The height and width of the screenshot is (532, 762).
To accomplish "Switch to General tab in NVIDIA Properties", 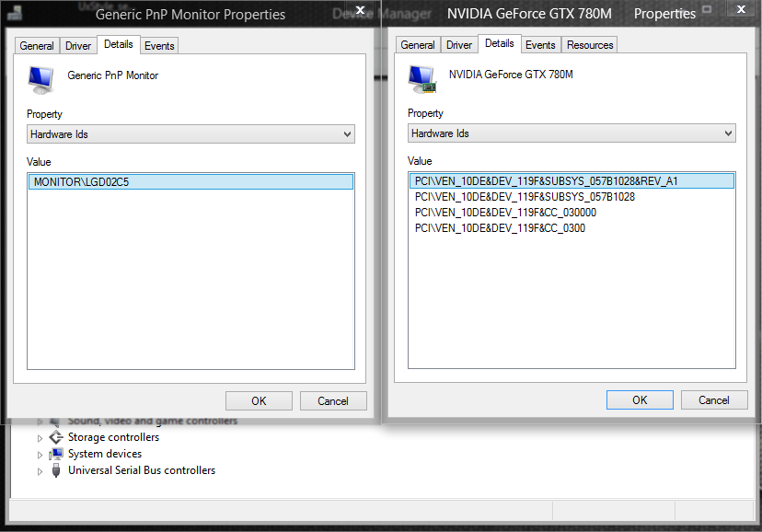I will point(418,45).
